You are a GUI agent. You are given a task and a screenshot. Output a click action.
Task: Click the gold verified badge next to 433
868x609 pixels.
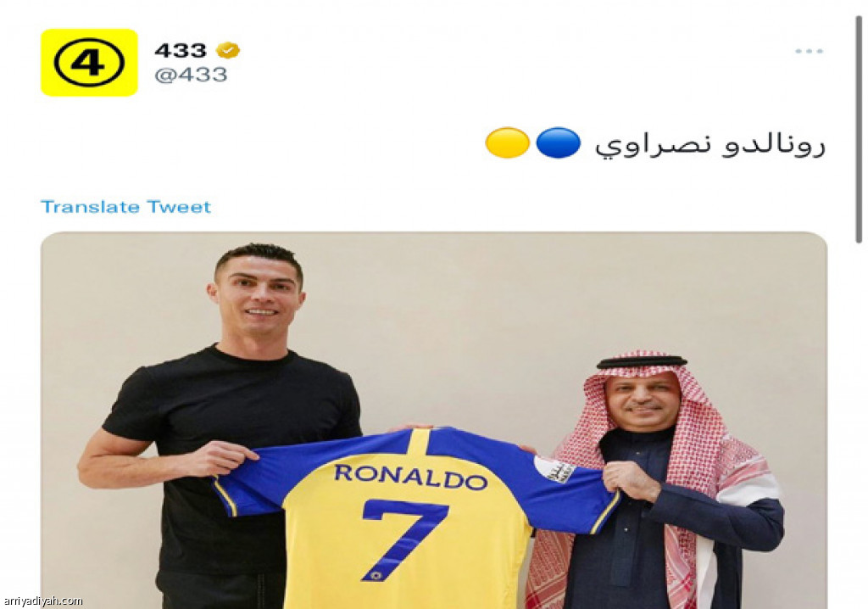pos(228,50)
